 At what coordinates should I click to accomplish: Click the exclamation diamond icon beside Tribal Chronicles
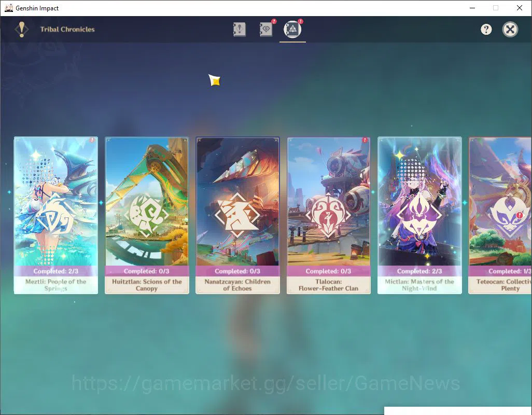coord(22,30)
